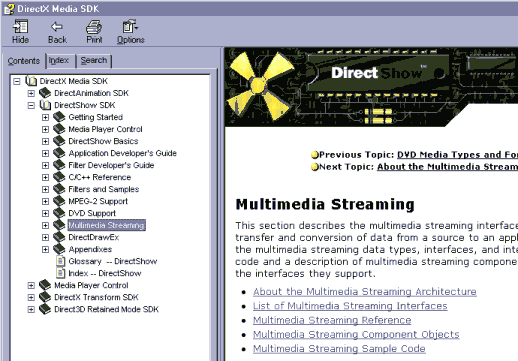The height and width of the screenshot is (361, 518).
Task: Expand the Direct3D Retained Mode SDK node
Action: pyautogui.click(x=31, y=309)
